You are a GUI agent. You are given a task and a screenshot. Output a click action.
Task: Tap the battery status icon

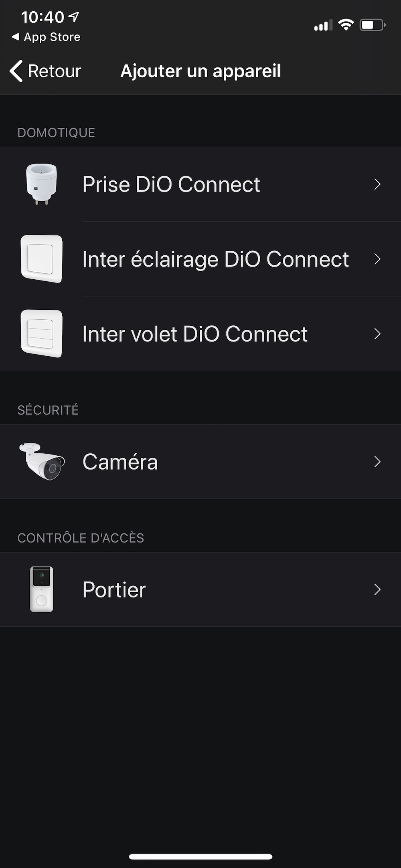[x=372, y=25]
